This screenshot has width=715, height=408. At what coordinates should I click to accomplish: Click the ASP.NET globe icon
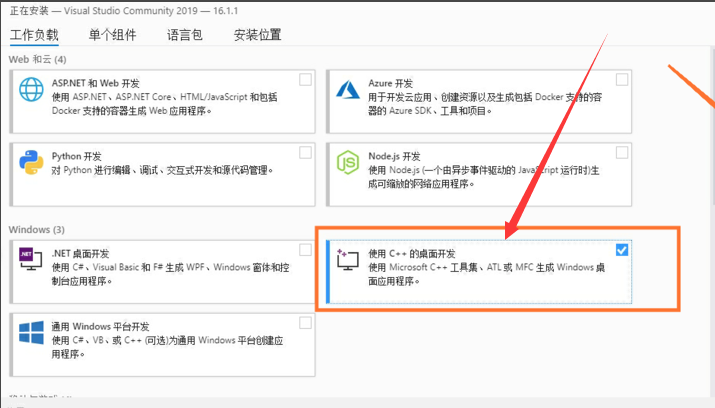31,89
